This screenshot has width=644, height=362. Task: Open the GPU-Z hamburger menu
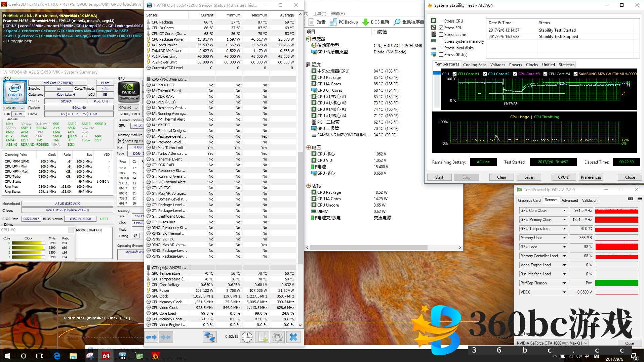(x=640, y=199)
